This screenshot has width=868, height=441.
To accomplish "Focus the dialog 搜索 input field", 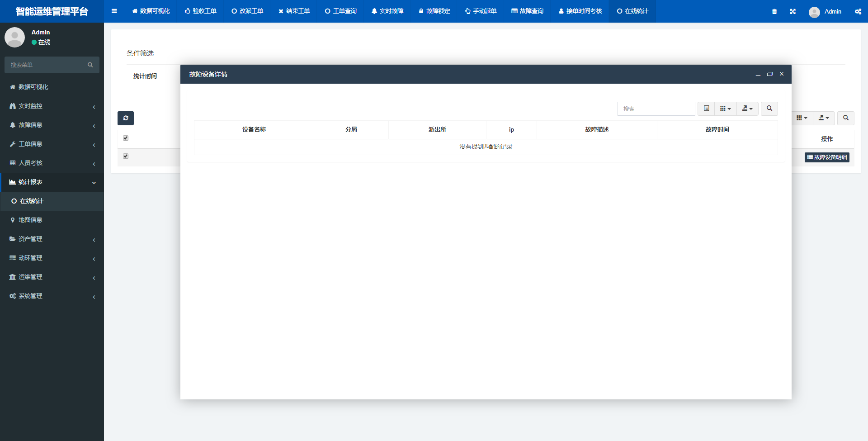I will 656,109.
